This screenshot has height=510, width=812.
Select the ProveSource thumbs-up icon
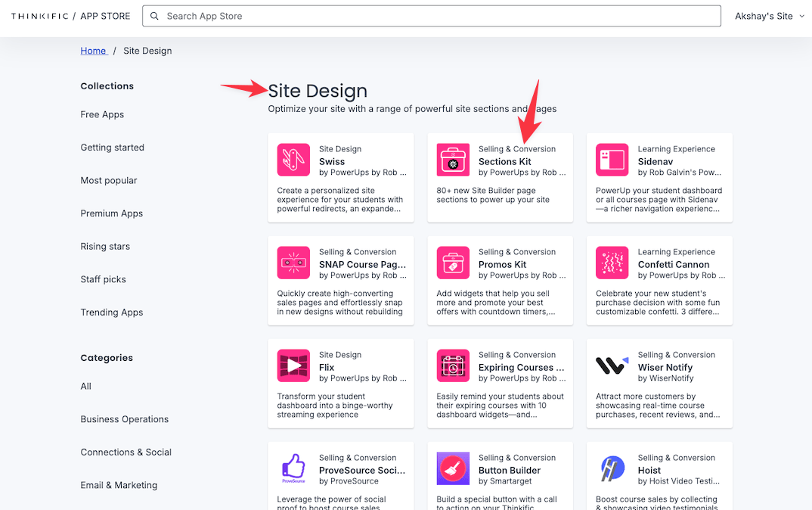click(293, 467)
